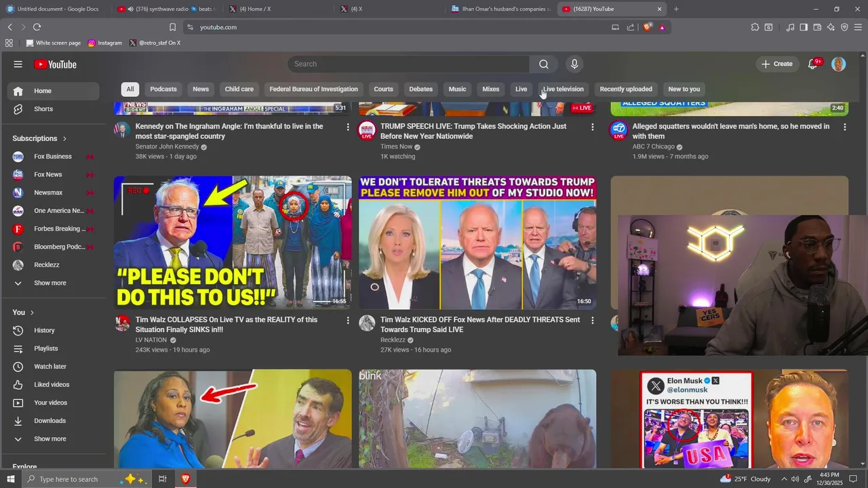Open options menu for Alleged squatters video
This screenshot has height=488, width=868.
(845, 127)
